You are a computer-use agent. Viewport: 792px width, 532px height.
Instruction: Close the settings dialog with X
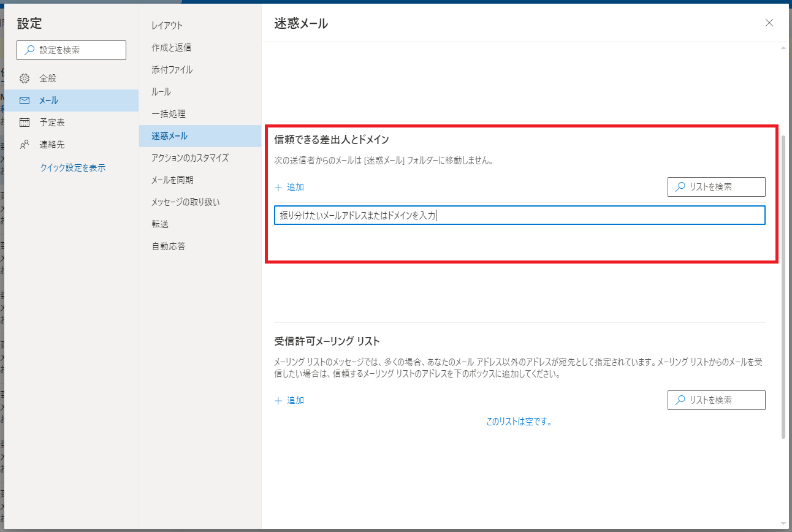769,23
